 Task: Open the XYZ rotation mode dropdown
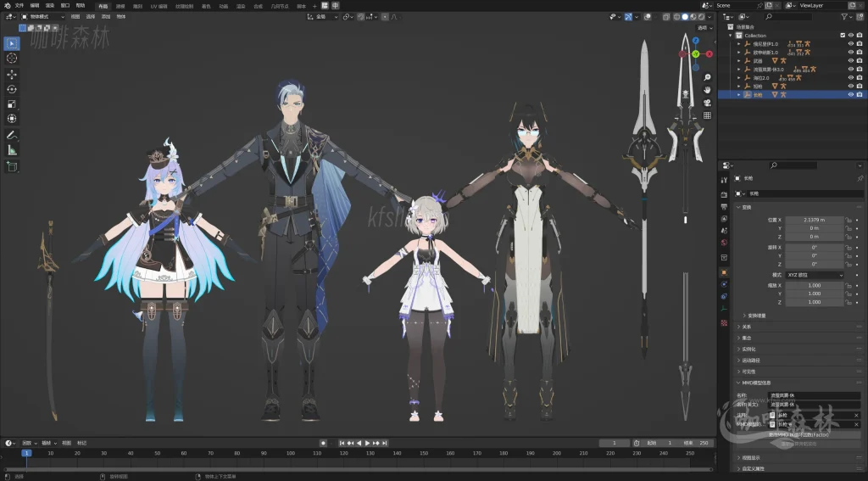click(x=815, y=275)
